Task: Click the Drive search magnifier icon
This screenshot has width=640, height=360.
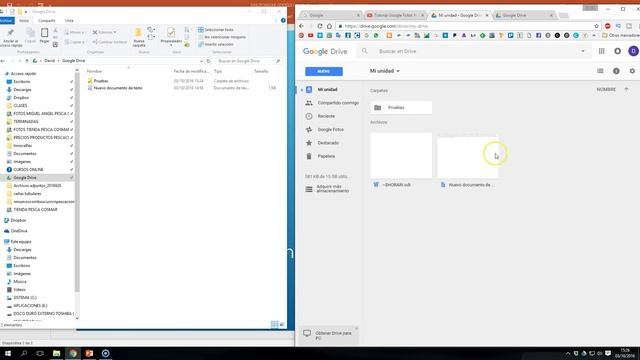Action: click(364, 51)
